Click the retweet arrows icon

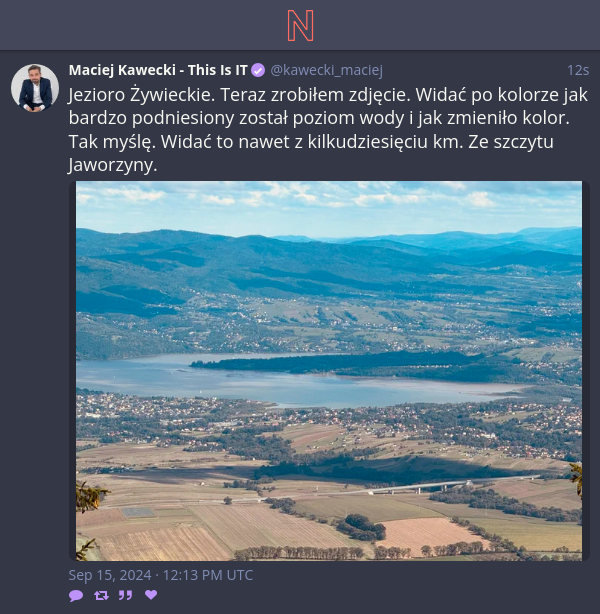(x=101, y=596)
